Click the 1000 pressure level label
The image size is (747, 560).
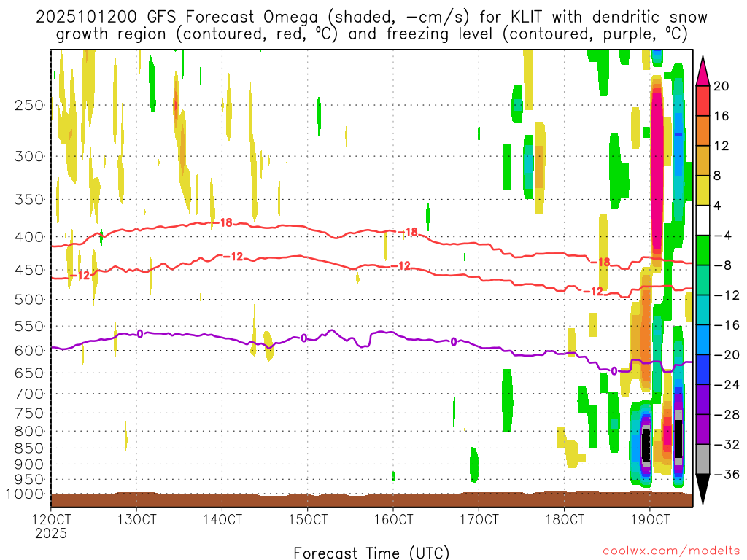[25, 494]
